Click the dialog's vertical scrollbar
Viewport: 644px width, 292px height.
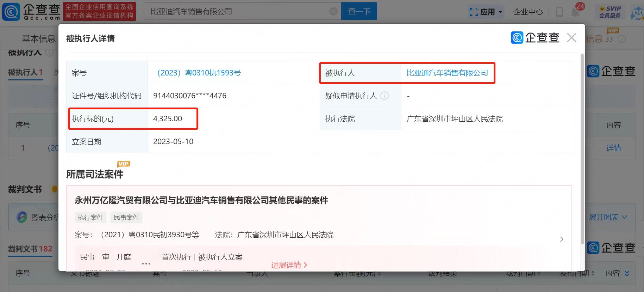click(582, 148)
